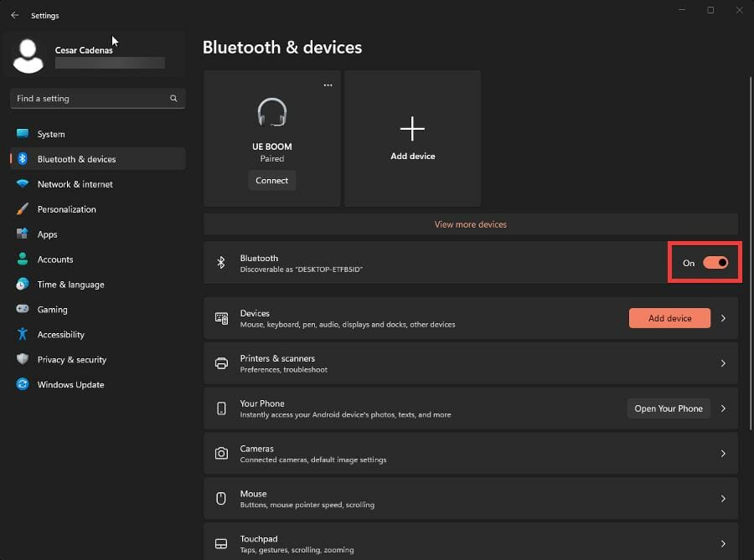Click the Windows Update sync icon
Viewport: 754px width, 560px height.
pos(23,383)
